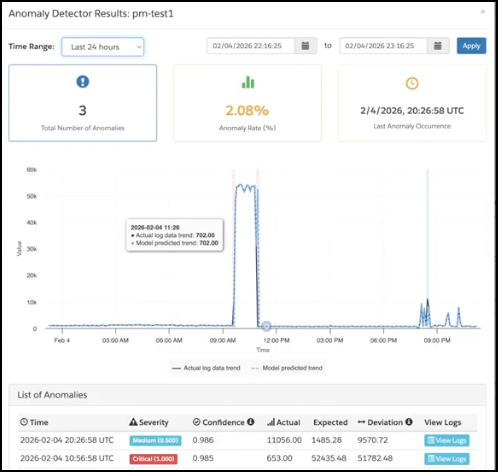The height and width of the screenshot is (472, 498).
Task: Click the info icon next to Deviation
Action: 409,422
